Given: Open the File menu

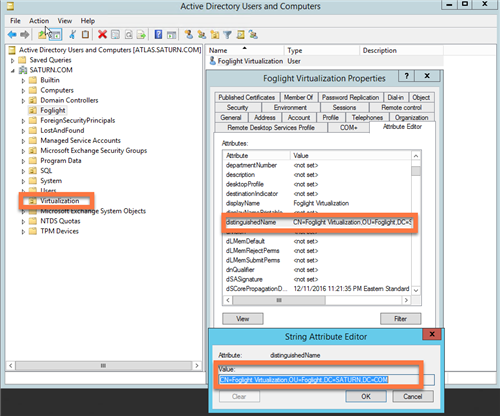Looking at the screenshot, I should [x=15, y=21].
